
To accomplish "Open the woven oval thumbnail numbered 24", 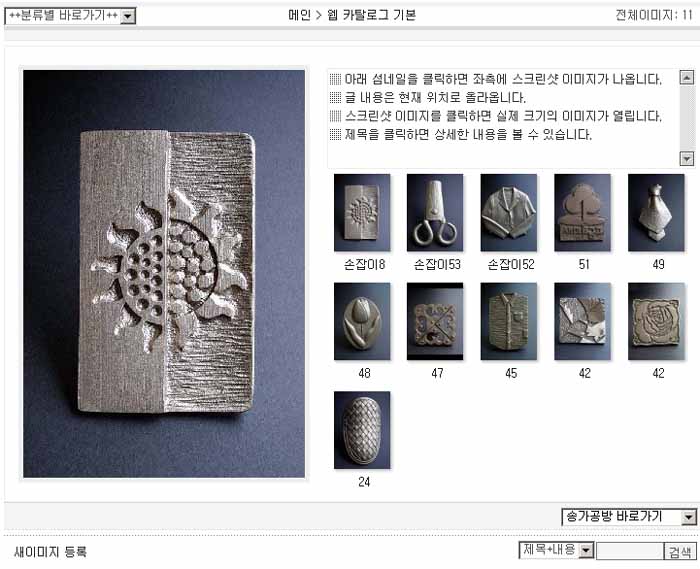I will pos(362,430).
